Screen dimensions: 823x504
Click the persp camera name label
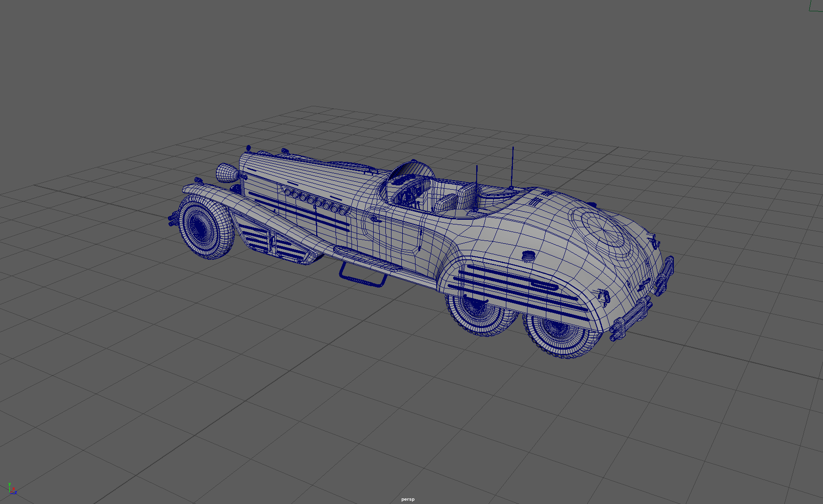point(408,499)
